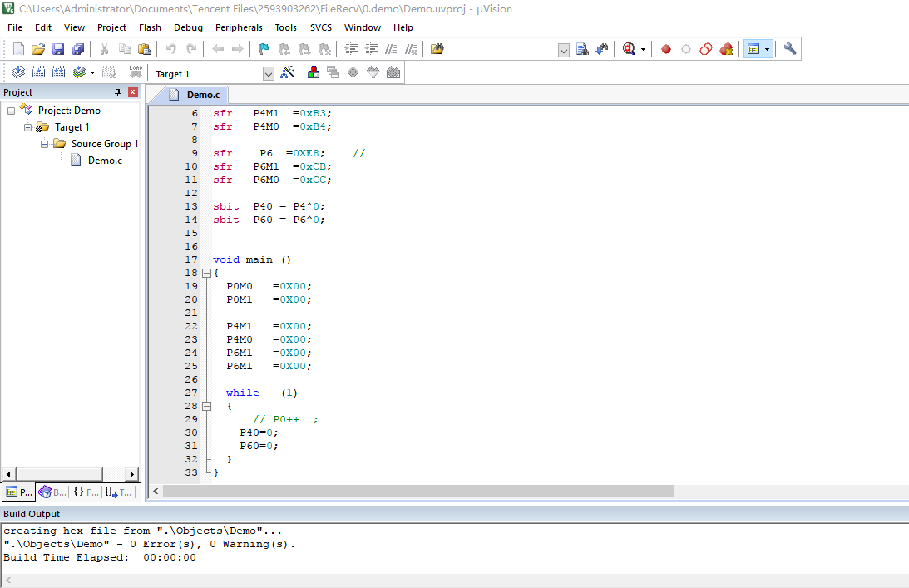The image size is (909, 588).
Task: Collapse Source Group 1 tree node
Action: (44, 144)
